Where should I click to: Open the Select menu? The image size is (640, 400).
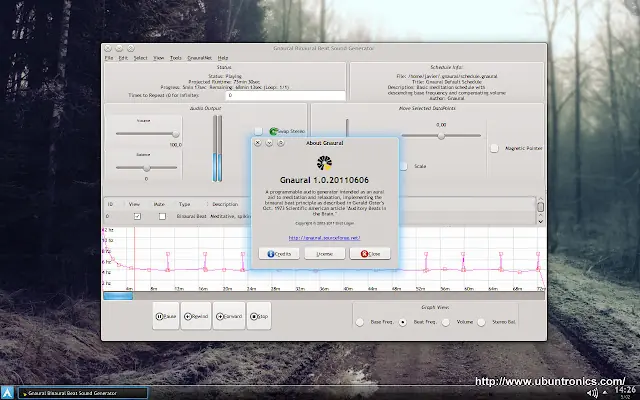pyautogui.click(x=140, y=58)
